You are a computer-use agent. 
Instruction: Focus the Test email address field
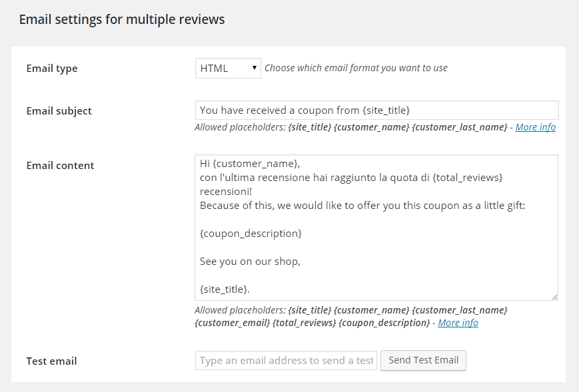coord(287,360)
